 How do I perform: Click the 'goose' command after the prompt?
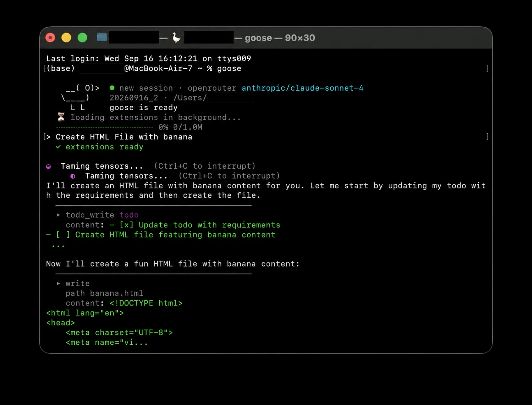click(229, 68)
